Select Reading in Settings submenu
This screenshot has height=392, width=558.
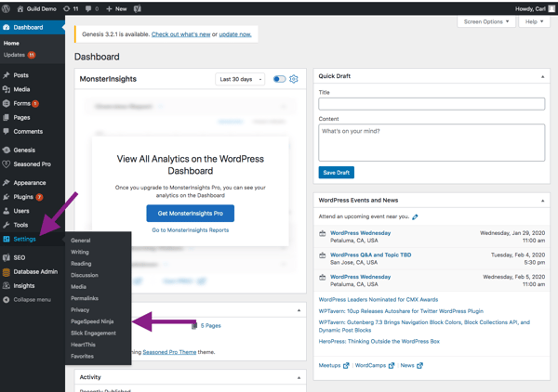tap(81, 264)
